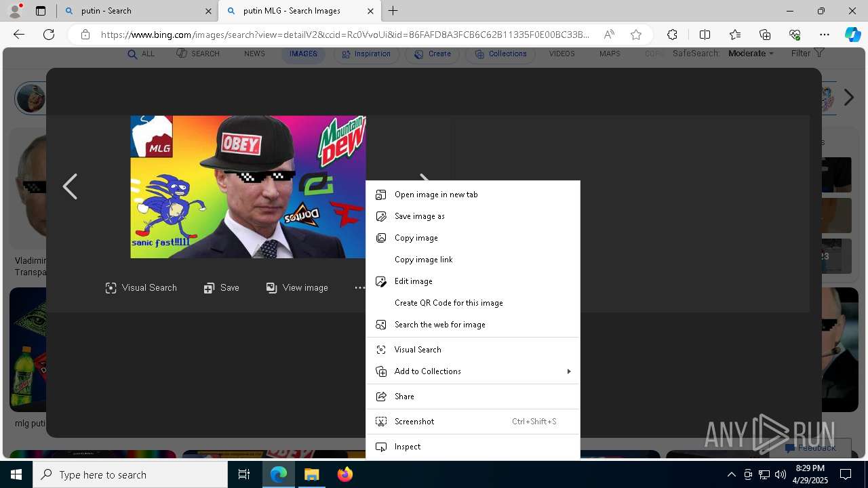The width and height of the screenshot is (868, 488).
Task: Open Extensions puzzle icon
Action: [672, 35]
